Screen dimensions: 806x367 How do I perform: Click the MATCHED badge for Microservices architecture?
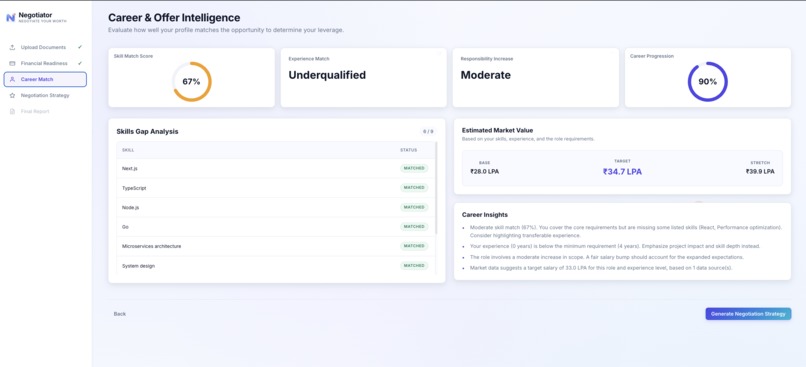coord(414,246)
